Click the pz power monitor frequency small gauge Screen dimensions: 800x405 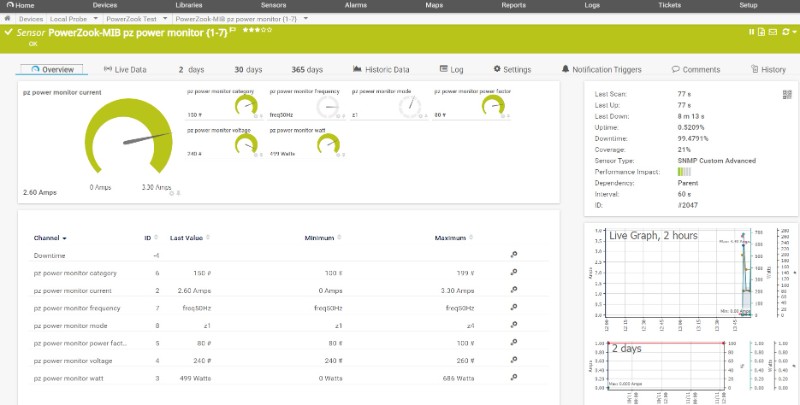coord(328,107)
